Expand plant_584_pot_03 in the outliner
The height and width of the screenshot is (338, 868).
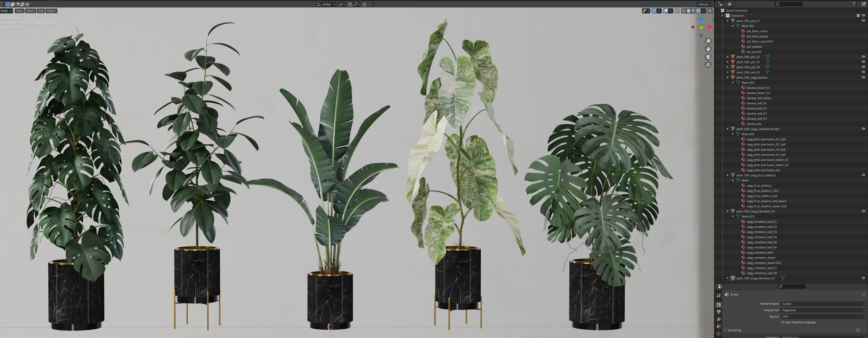click(727, 62)
